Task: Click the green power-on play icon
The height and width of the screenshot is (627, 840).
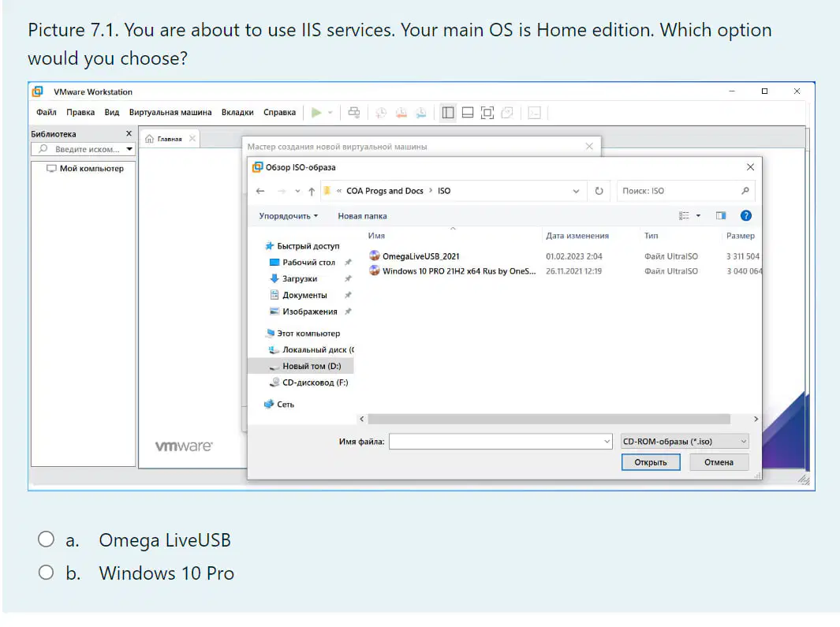Action: click(x=316, y=113)
